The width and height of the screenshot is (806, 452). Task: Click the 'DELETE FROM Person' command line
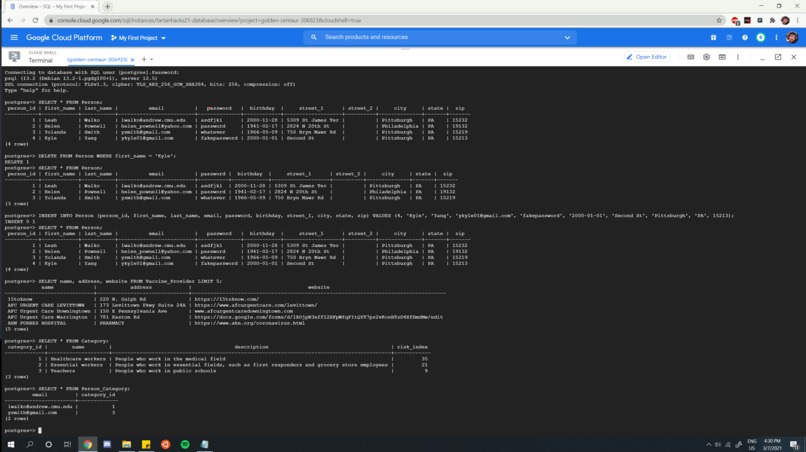107,156
